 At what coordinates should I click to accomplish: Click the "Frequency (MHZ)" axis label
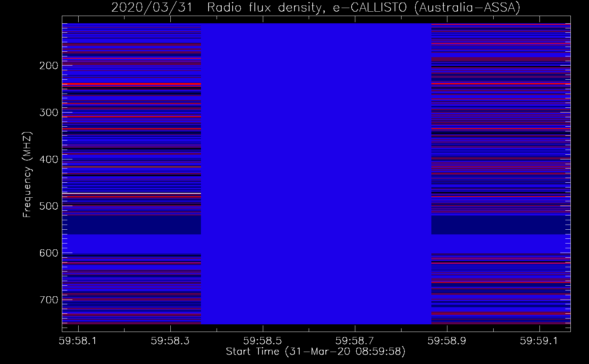click(27, 174)
